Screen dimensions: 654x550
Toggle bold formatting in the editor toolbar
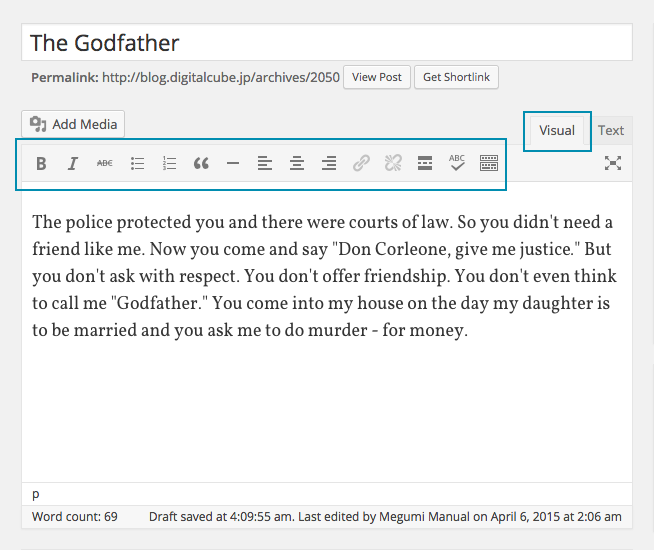(x=41, y=164)
